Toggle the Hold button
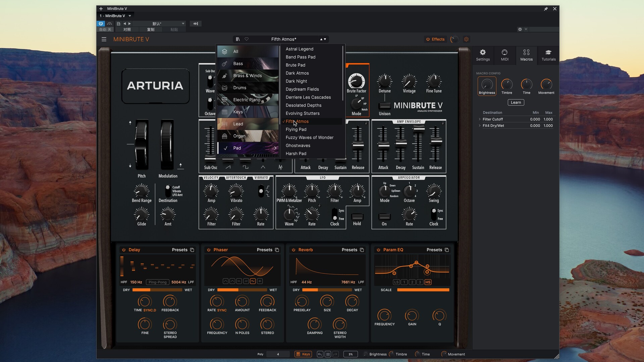 (357, 217)
